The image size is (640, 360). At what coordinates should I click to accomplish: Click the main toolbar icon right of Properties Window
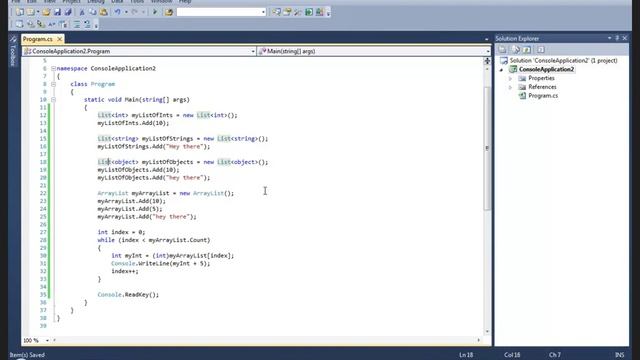click(x=298, y=12)
